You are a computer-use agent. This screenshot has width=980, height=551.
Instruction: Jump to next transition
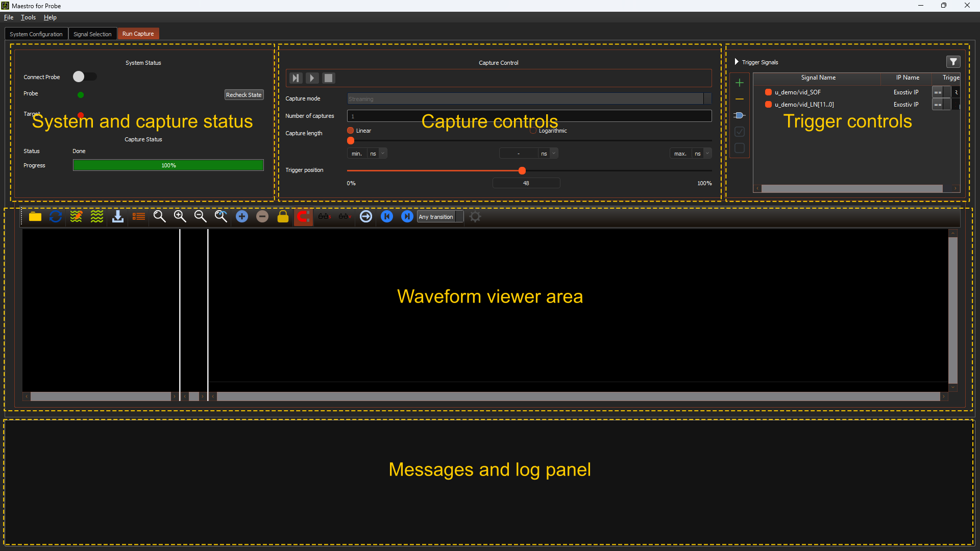[407, 217]
